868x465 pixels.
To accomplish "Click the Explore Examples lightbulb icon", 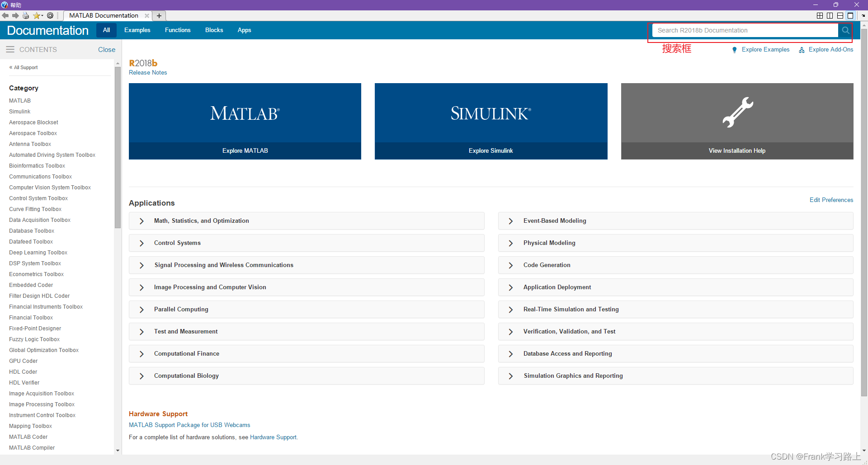I will tap(735, 50).
